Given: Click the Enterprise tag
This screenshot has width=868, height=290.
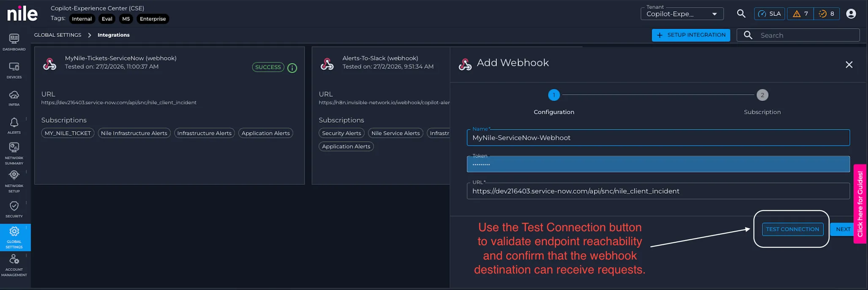Looking at the screenshot, I should pos(153,19).
